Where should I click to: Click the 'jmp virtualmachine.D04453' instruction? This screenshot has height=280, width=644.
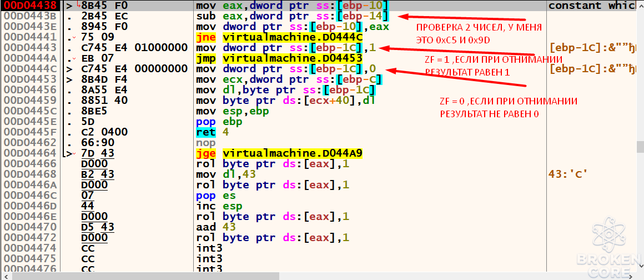[x=279, y=58]
